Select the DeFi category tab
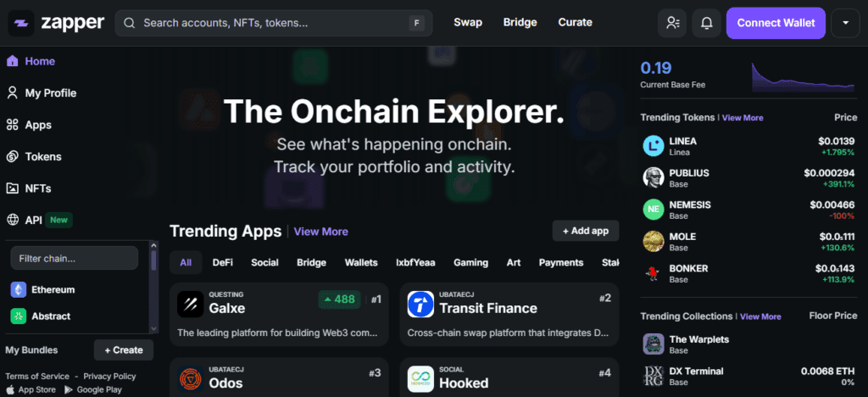The width and height of the screenshot is (868, 397). coord(223,262)
